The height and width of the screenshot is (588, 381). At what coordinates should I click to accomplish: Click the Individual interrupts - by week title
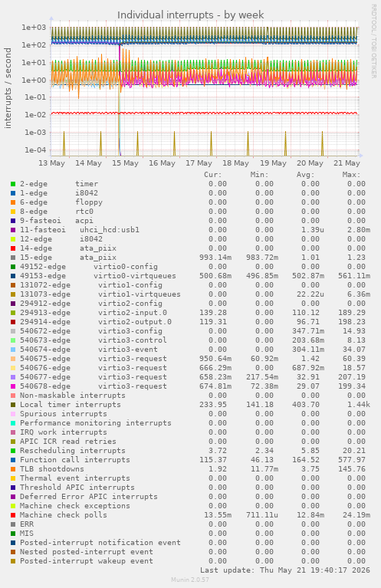click(190, 15)
